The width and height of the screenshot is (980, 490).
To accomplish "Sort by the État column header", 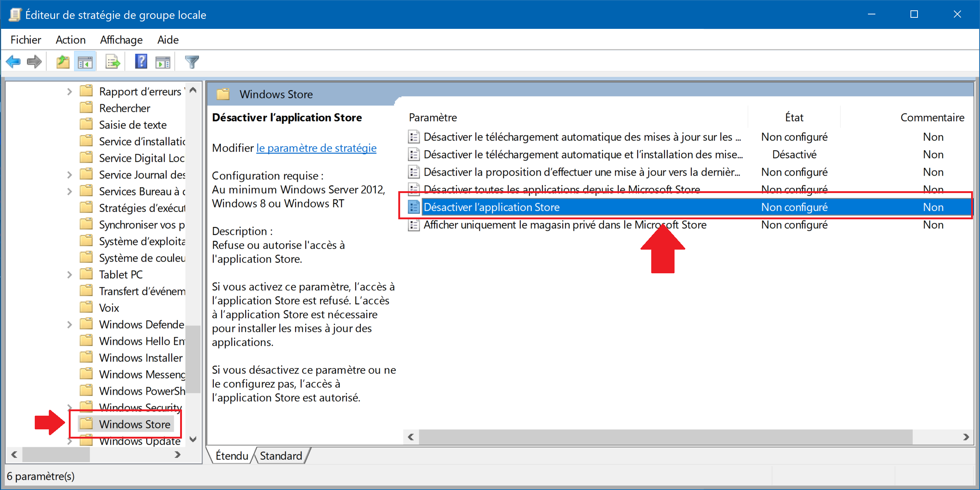I will click(794, 118).
